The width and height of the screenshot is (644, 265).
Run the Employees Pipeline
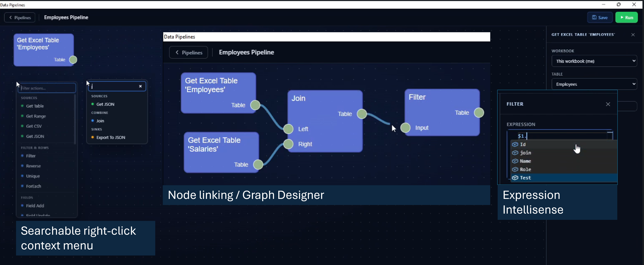click(x=626, y=18)
